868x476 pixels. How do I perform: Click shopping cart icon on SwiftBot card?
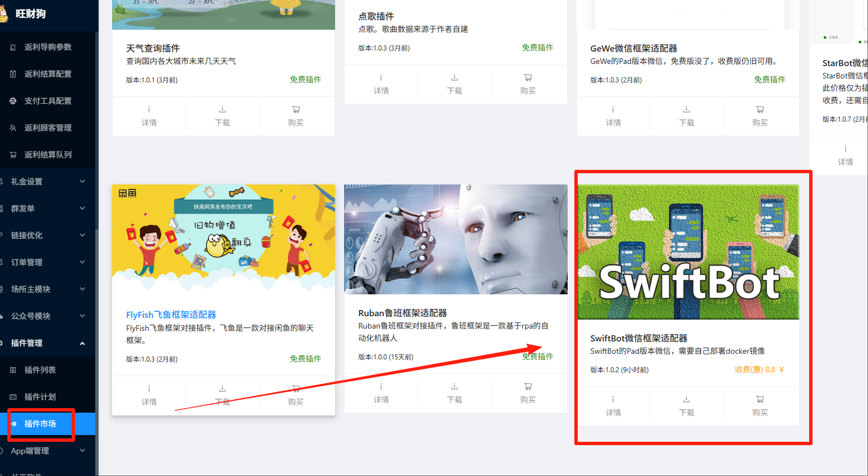(760, 400)
